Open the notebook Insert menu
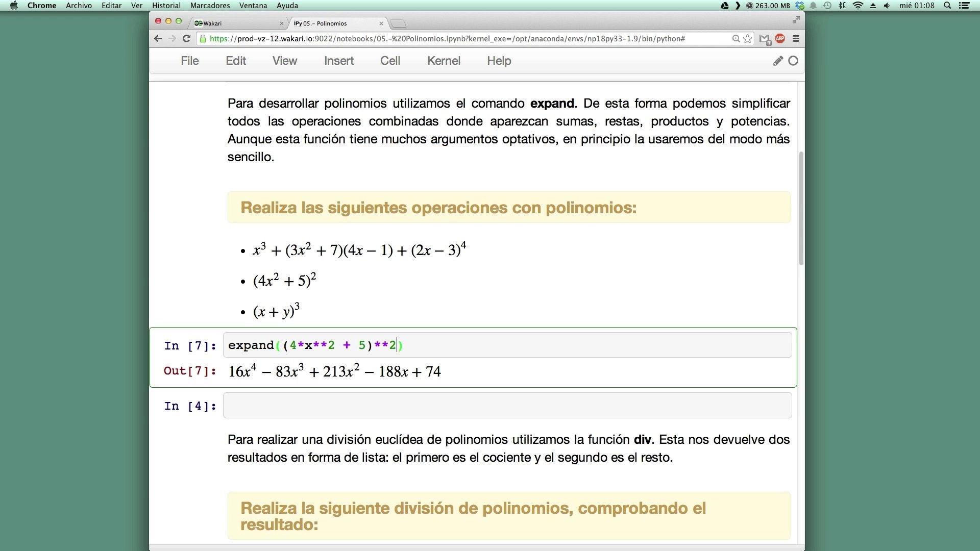 pyautogui.click(x=338, y=61)
